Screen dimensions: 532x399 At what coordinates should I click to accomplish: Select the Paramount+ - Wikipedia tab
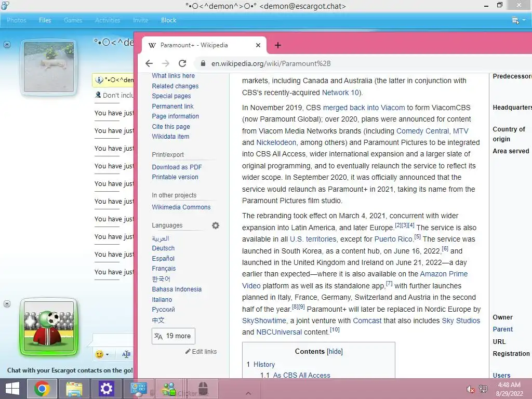(x=204, y=45)
